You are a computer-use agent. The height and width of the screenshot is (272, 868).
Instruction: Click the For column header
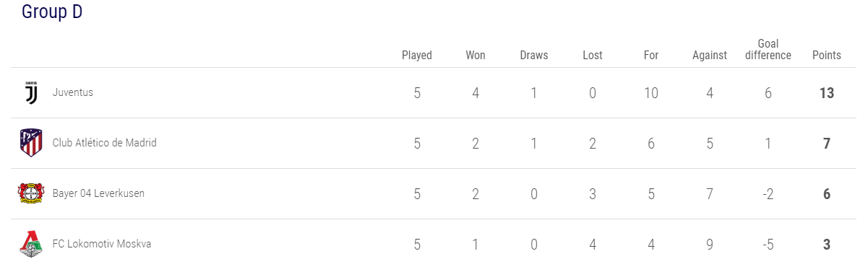pyautogui.click(x=651, y=56)
